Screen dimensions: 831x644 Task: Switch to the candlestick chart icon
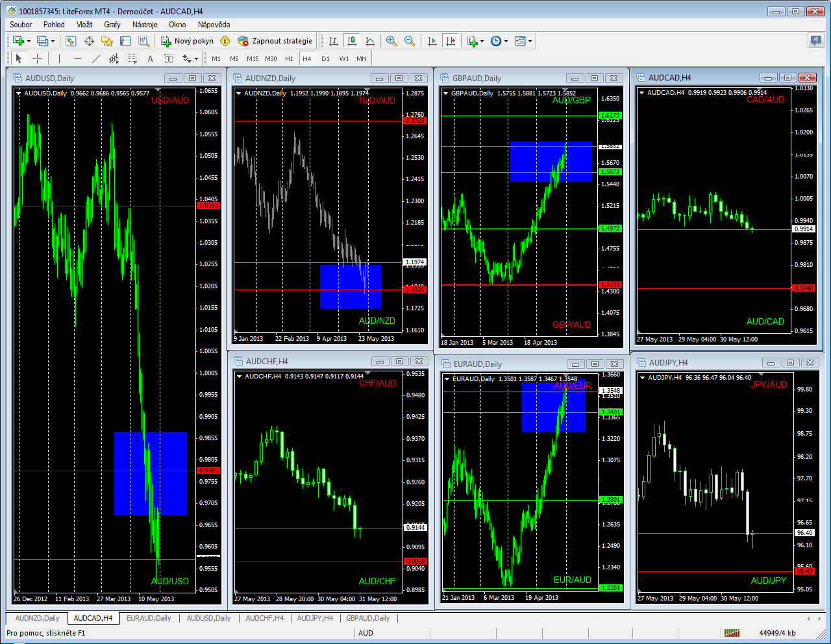[352, 41]
